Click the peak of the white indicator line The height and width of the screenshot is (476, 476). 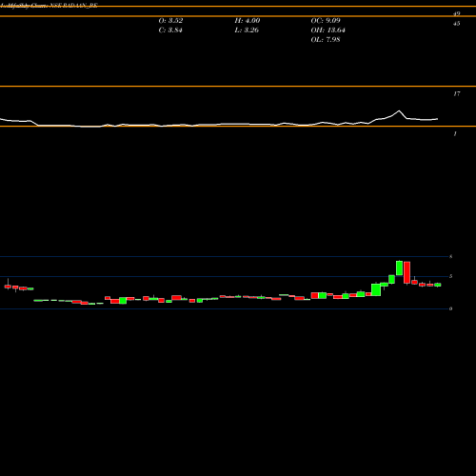tap(399, 110)
